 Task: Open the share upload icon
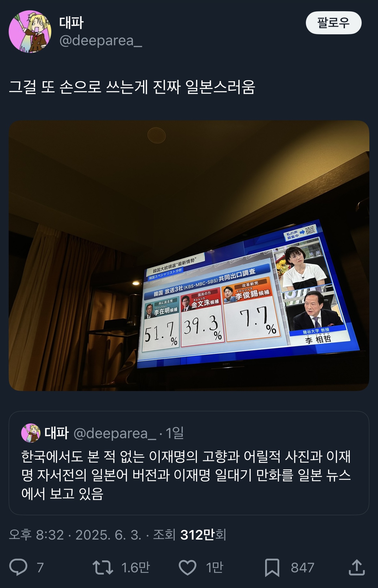tap(357, 567)
